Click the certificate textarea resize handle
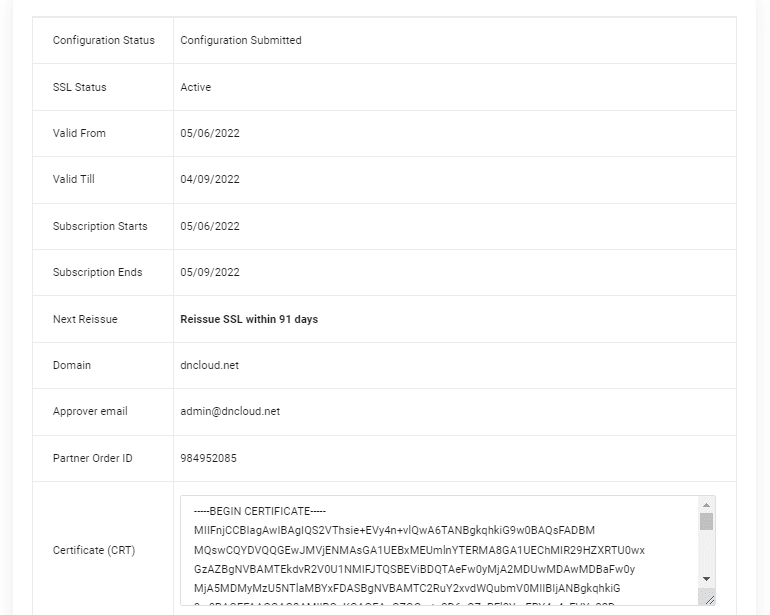770x615 pixels. pyautogui.click(x=708, y=598)
